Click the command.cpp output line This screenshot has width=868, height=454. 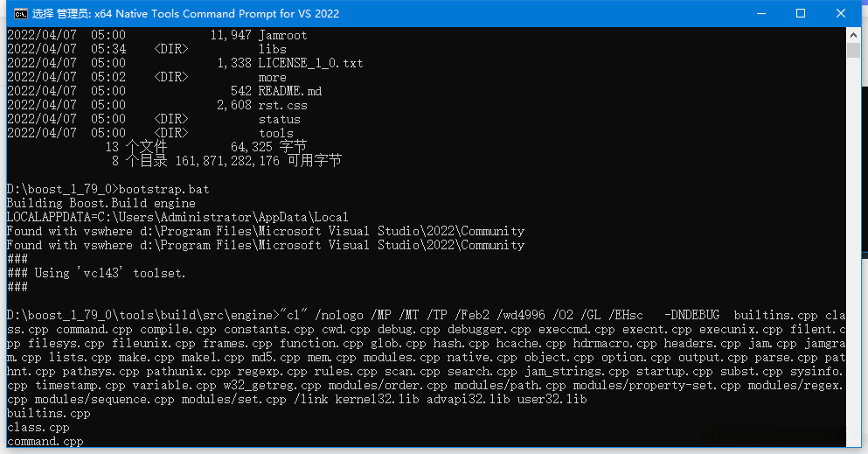pos(45,441)
